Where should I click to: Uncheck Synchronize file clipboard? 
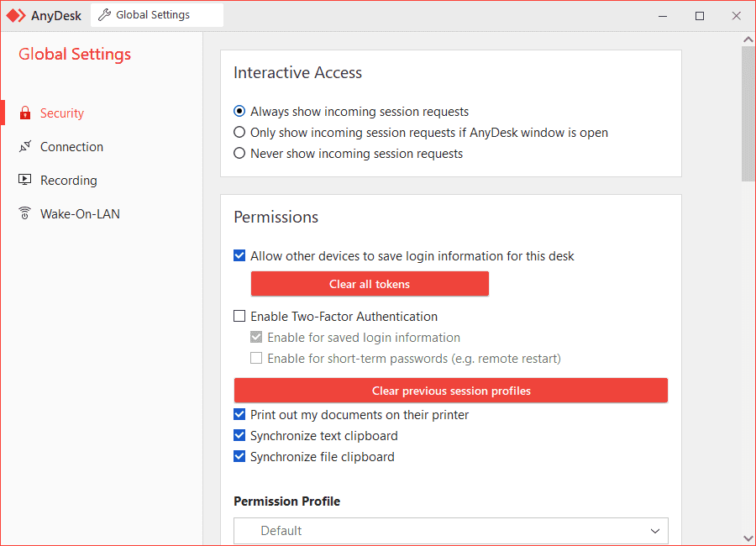tap(239, 456)
